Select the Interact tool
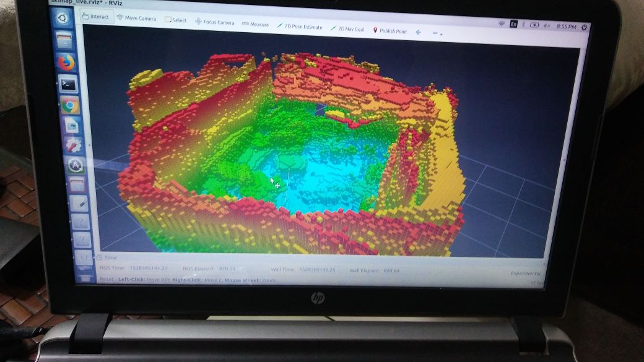Screen dimensions: 644x362 click(x=96, y=17)
